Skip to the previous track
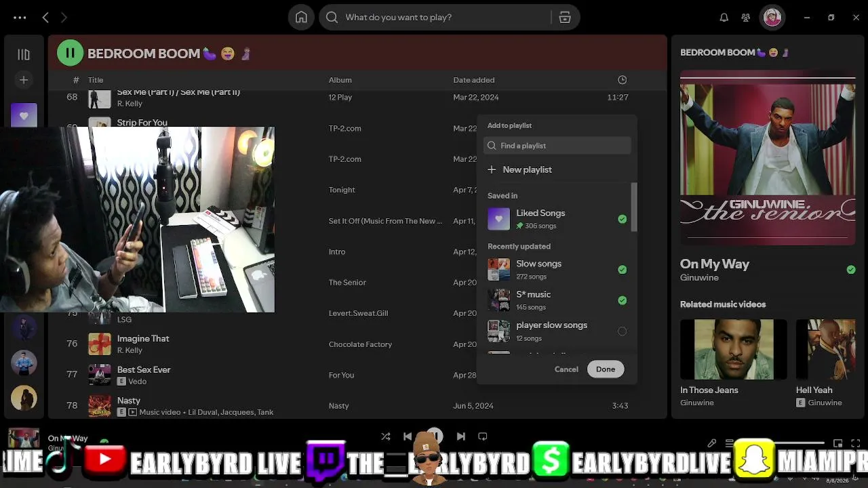The image size is (868, 488). [408, 436]
